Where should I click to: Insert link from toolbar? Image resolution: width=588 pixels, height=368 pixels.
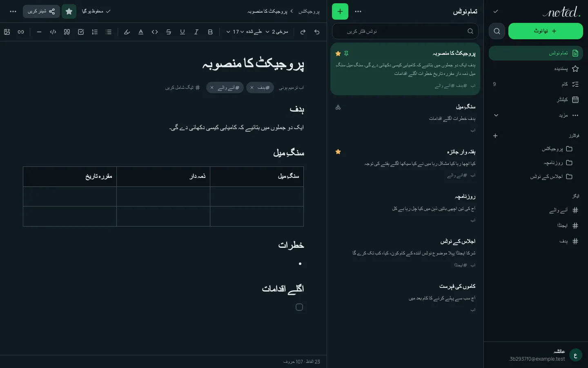[x=21, y=32]
